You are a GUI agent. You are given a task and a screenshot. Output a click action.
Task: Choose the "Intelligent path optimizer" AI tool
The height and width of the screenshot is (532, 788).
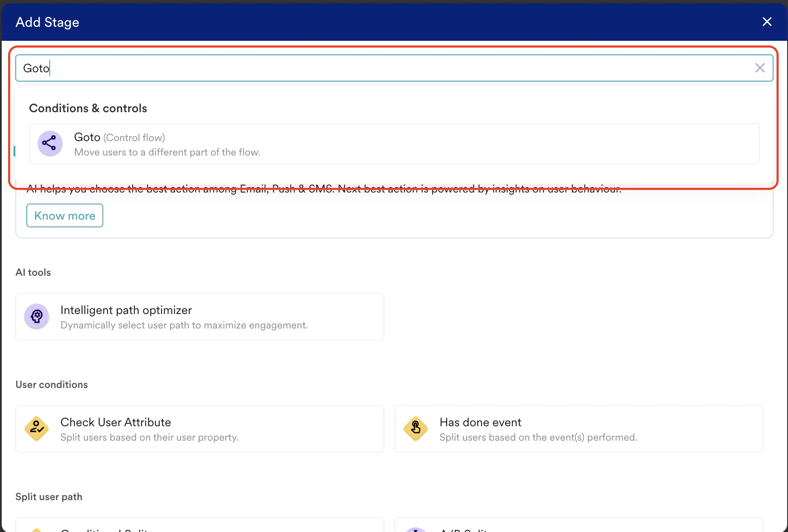pos(200,316)
